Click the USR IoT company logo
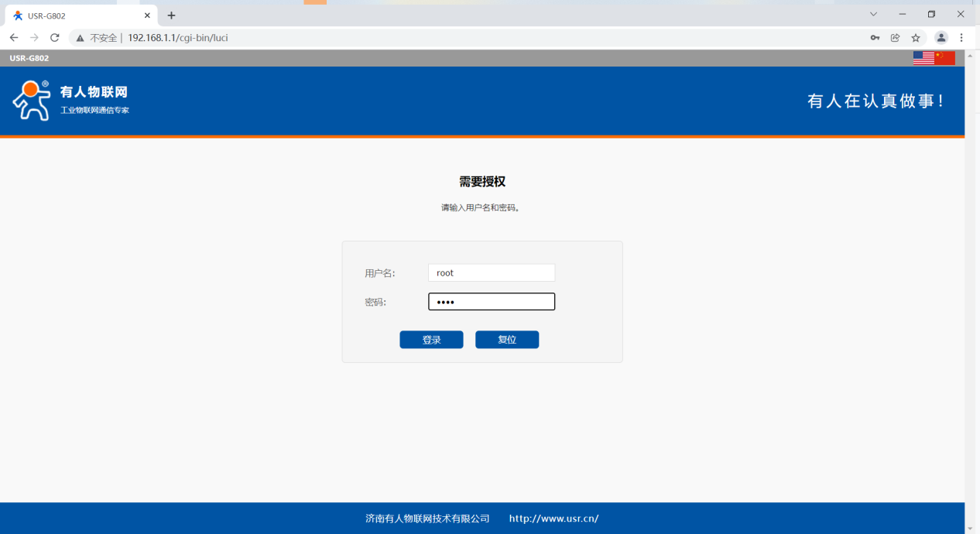This screenshot has height=534, width=980. [x=70, y=101]
